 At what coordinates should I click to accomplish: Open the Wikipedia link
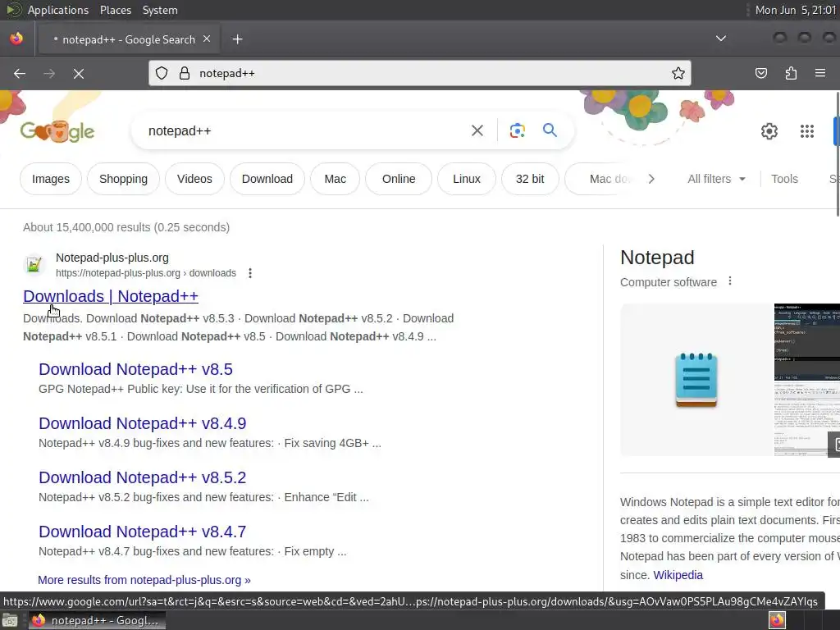678,575
